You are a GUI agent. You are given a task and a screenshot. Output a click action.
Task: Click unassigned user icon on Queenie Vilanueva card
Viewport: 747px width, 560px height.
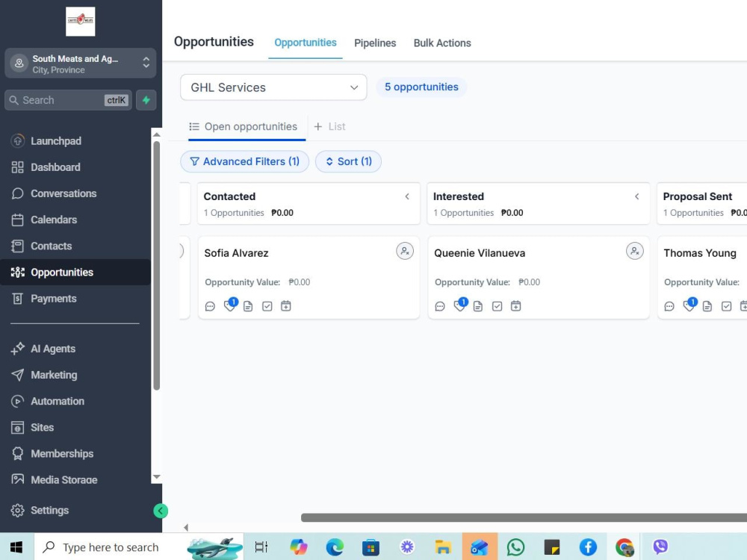(634, 251)
